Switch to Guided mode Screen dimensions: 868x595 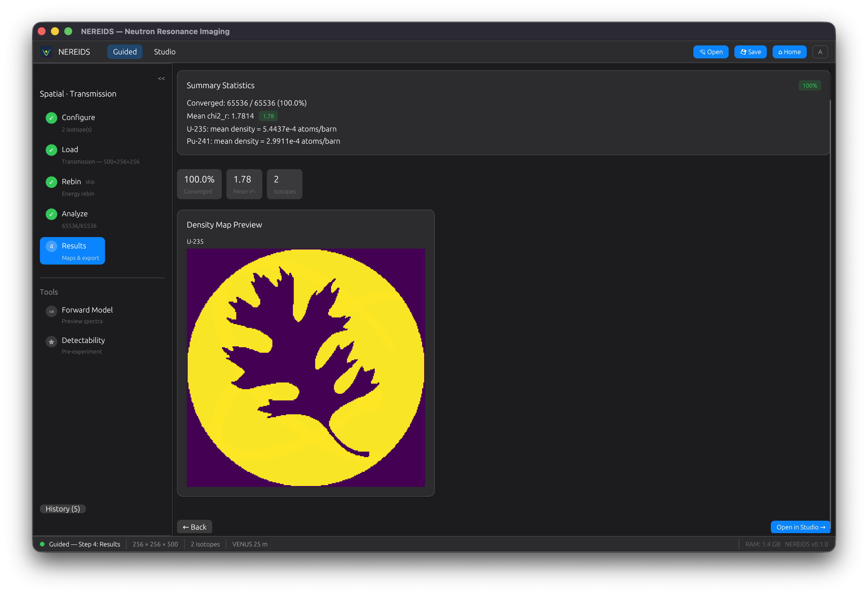125,52
